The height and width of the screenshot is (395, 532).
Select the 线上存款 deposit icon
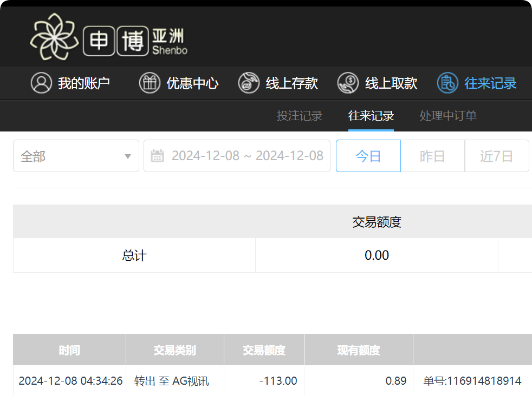[249, 83]
